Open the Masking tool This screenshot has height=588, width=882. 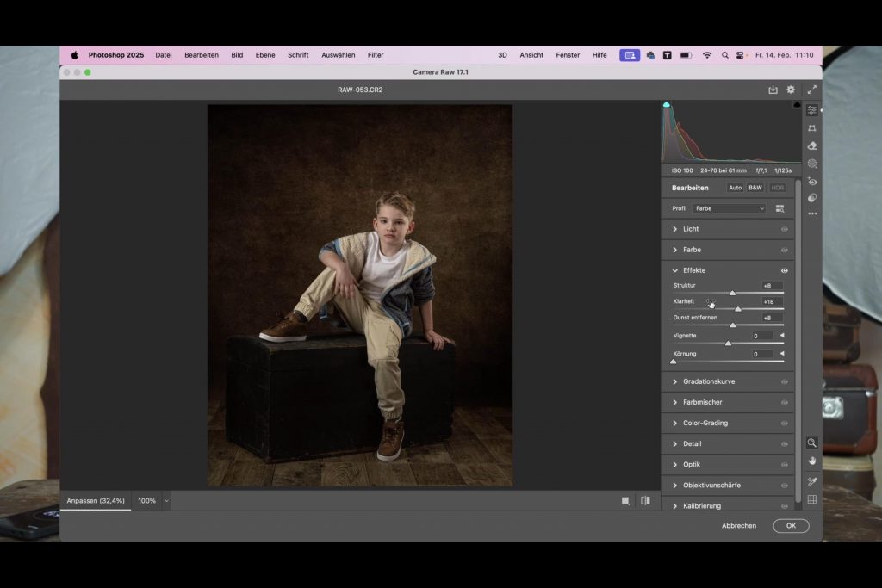point(811,164)
